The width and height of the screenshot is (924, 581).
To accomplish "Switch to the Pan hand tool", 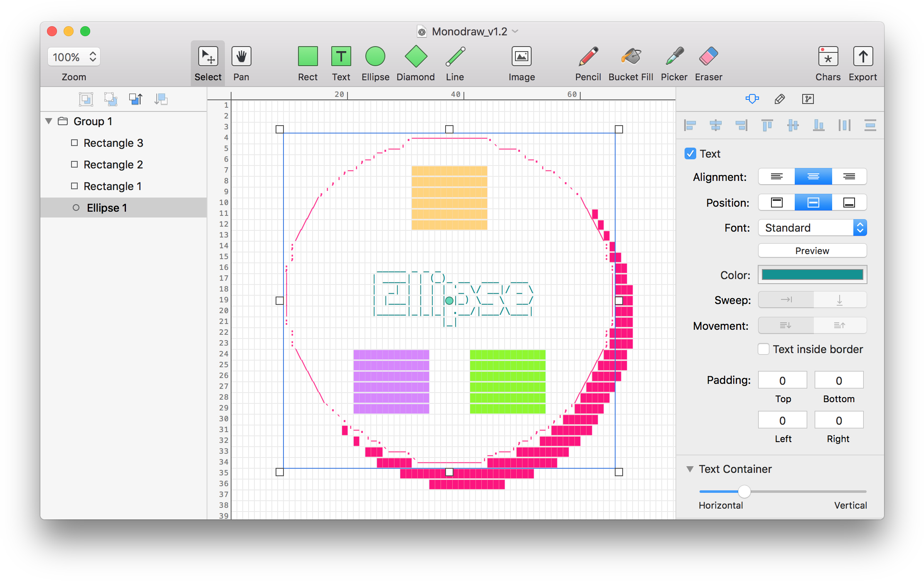I will point(241,57).
